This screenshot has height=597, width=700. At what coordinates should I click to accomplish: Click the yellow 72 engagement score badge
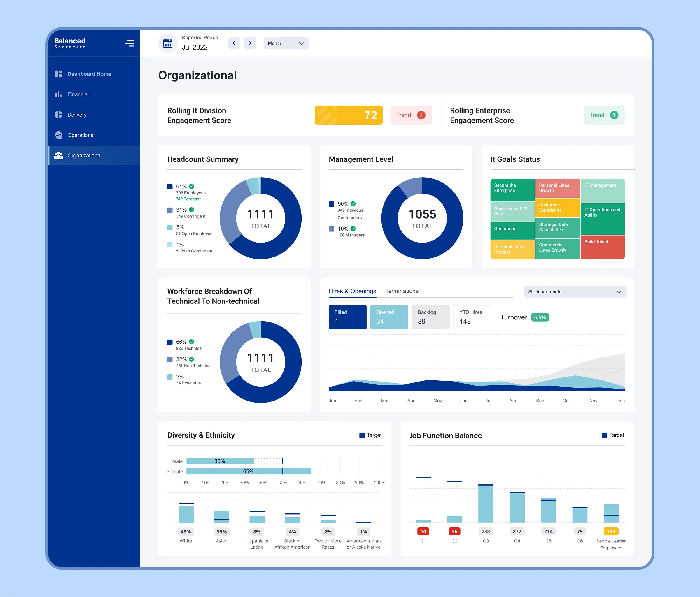[x=349, y=115]
